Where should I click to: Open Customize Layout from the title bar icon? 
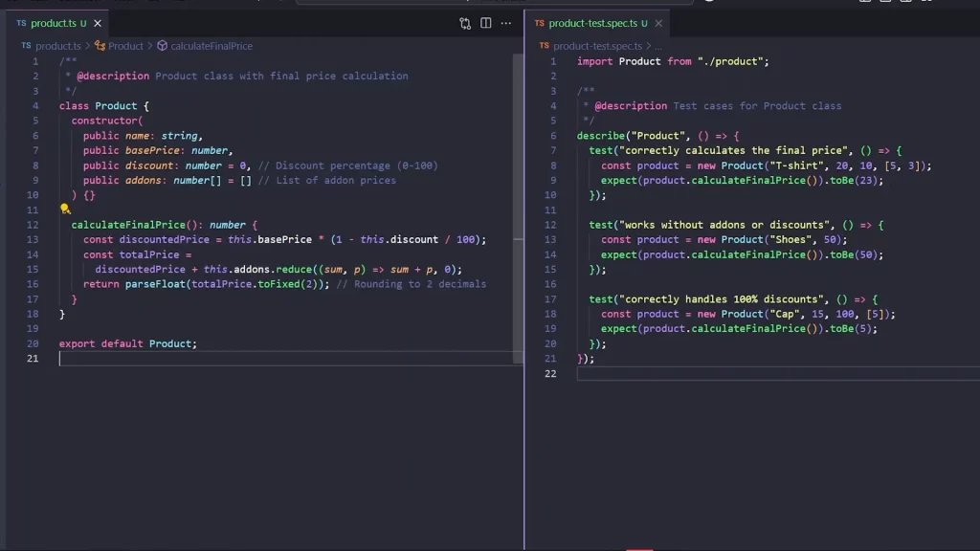(928, 4)
